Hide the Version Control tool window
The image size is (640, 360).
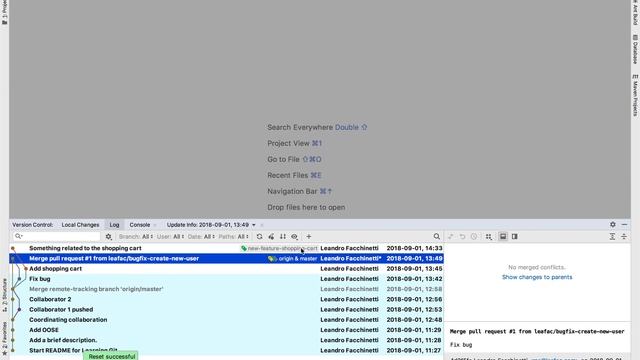tap(624, 224)
